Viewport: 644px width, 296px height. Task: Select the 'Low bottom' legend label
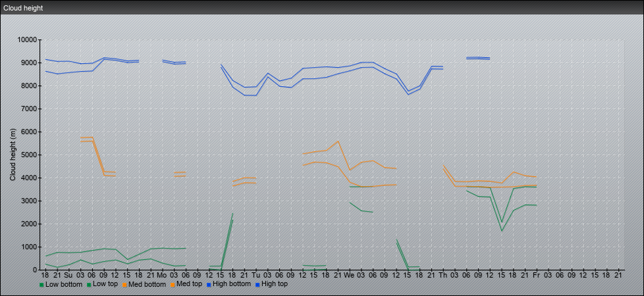point(64,284)
